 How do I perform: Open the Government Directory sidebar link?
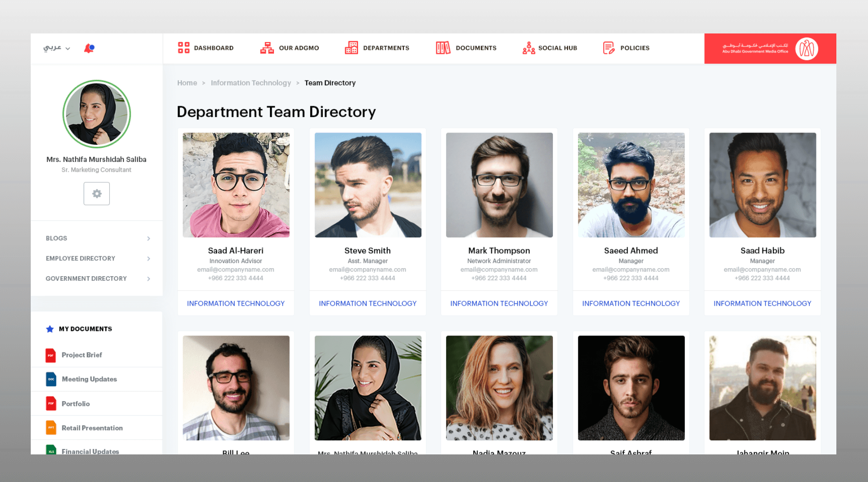click(86, 279)
